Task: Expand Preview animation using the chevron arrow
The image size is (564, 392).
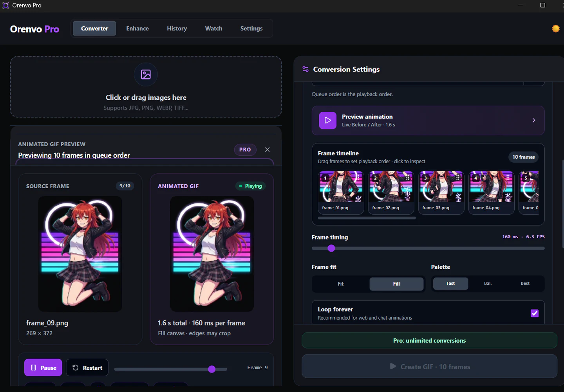Action: tap(533, 120)
